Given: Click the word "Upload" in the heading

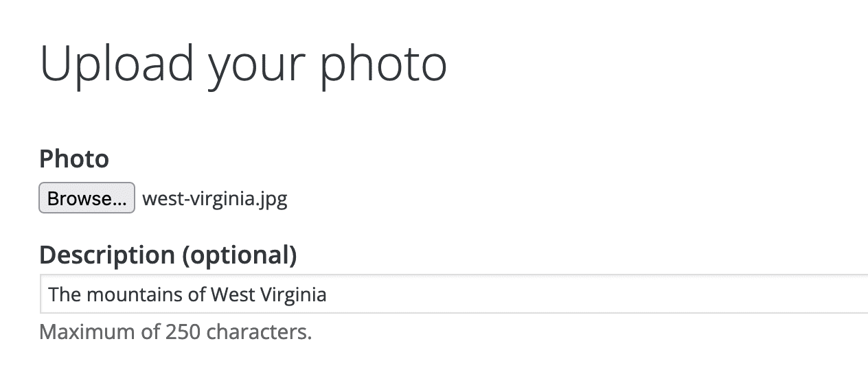Looking at the screenshot, I should point(117,65).
